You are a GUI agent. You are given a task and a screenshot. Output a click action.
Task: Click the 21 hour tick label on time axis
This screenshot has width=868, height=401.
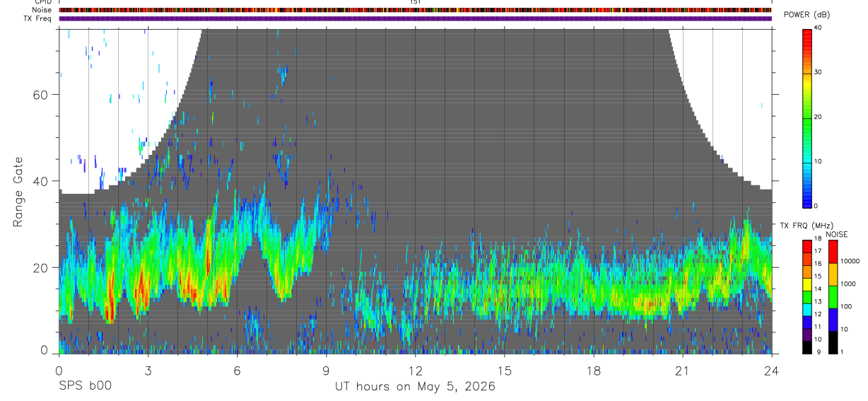683,370
